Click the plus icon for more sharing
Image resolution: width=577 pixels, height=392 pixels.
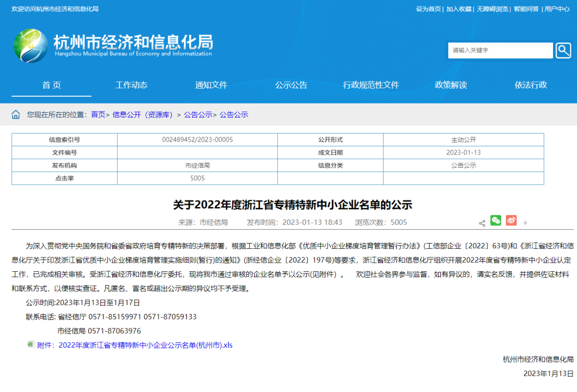[525, 223]
